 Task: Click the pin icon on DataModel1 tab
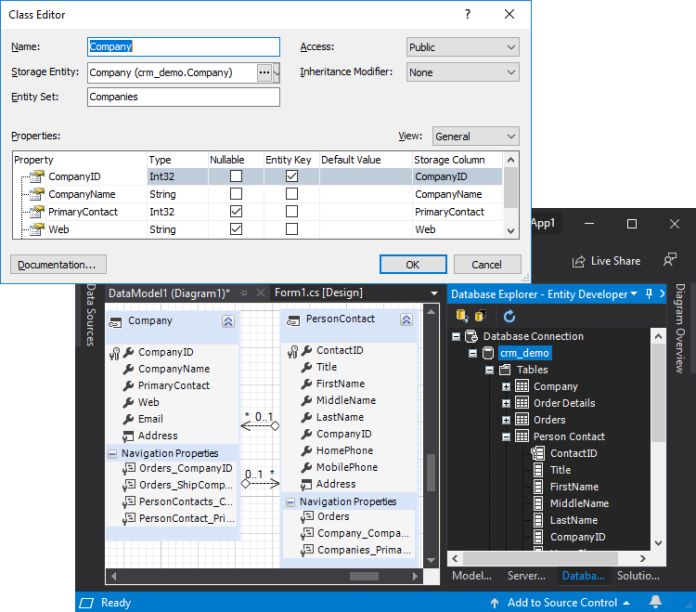point(244,293)
